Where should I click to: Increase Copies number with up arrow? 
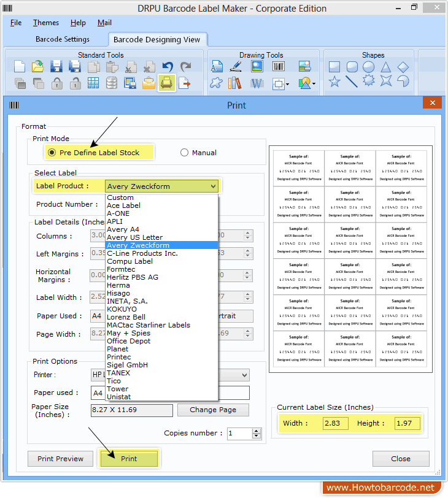[257, 431]
